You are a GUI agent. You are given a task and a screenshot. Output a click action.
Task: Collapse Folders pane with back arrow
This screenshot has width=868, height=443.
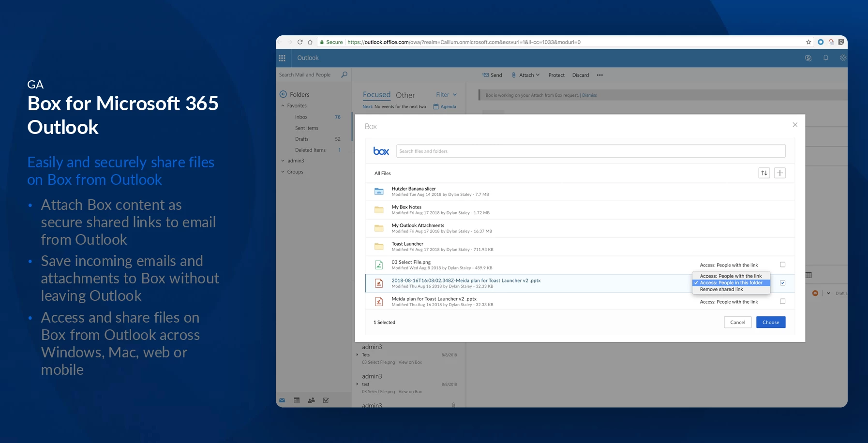(x=283, y=94)
